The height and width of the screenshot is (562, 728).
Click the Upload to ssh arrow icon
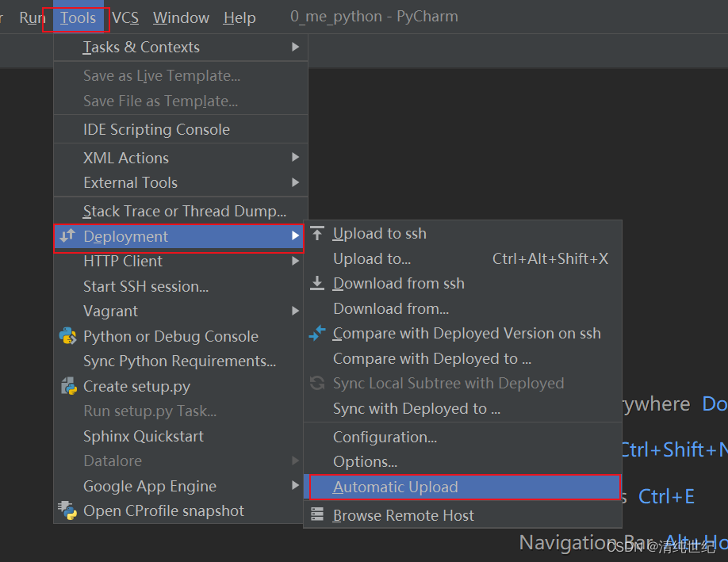pyautogui.click(x=317, y=233)
